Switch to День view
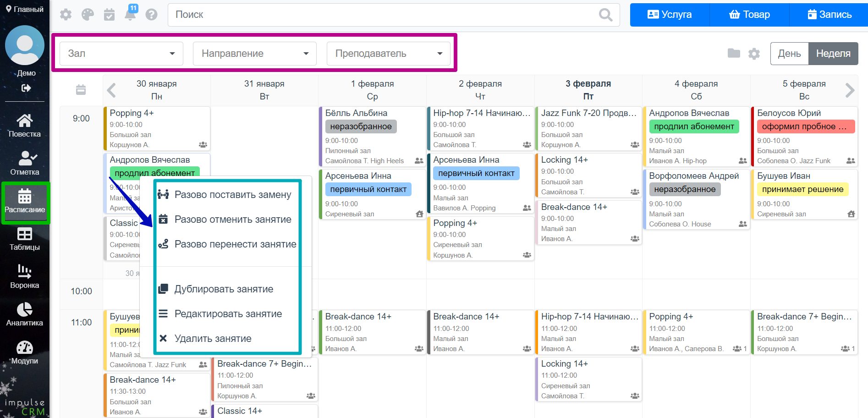Viewport: 868px width, 418px height. coord(789,54)
